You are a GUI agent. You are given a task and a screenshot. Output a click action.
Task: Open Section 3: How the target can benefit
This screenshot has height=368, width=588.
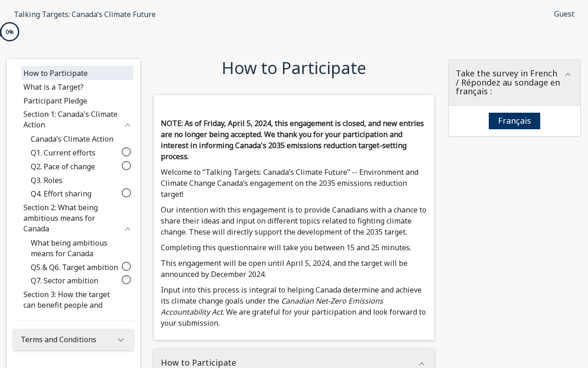(x=67, y=299)
